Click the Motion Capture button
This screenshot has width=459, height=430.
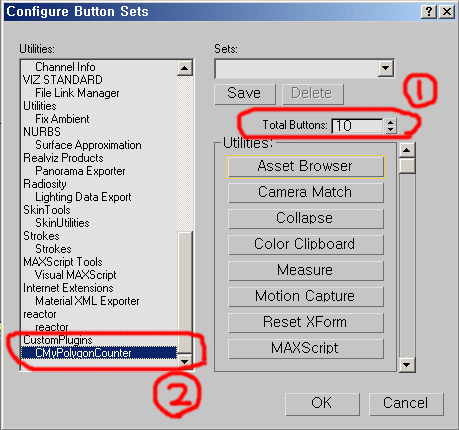pos(306,296)
